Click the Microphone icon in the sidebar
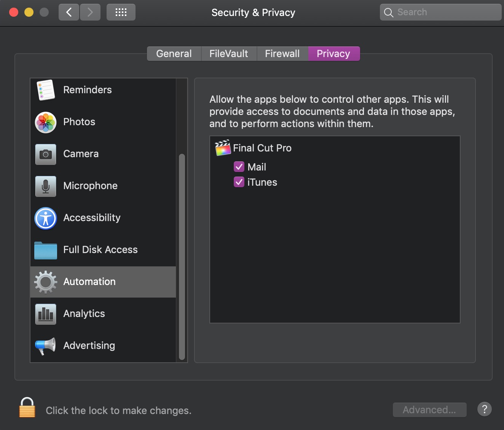This screenshot has width=504, height=430. pyautogui.click(x=46, y=186)
